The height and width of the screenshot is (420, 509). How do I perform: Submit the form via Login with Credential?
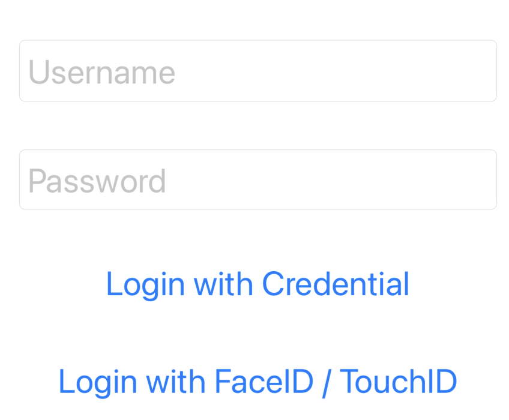258,284
